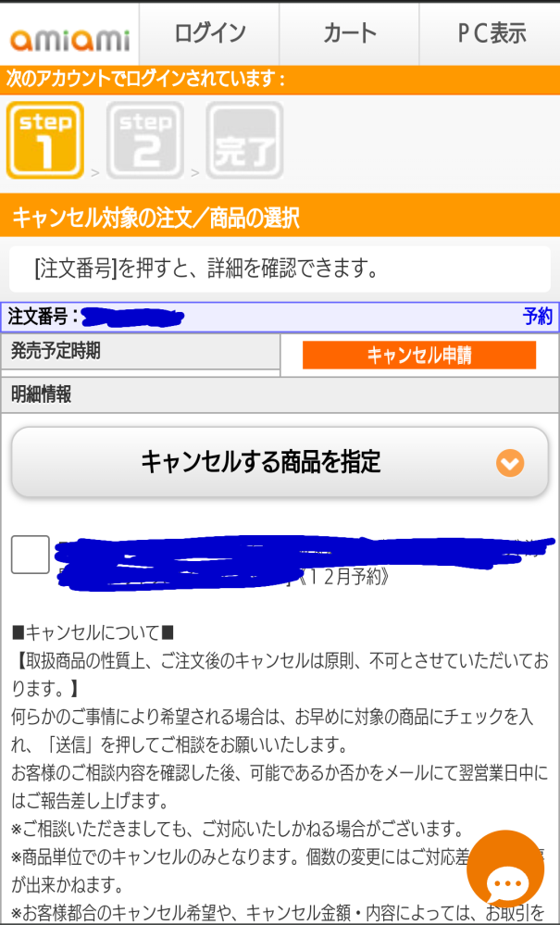This screenshot has width=560, height=925.
Task: Click the ■キャンセルについて■ heading text
Action: tap(93, 633)
